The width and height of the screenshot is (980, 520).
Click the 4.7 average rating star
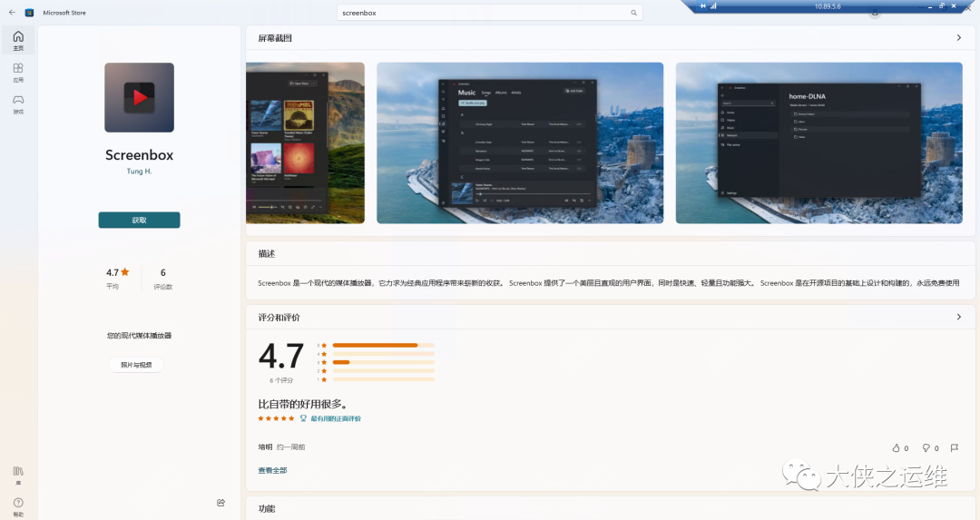click(125, 272)
